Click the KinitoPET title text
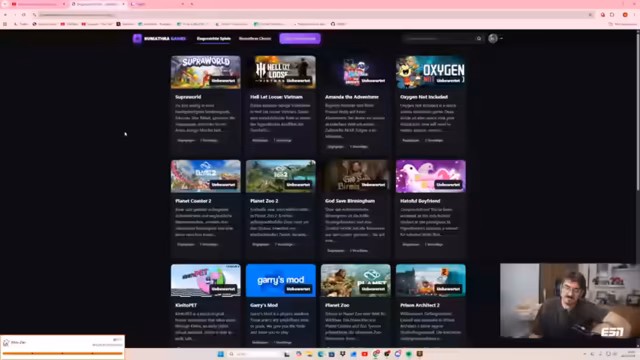The width and height of the screenshot is (640, 360). 186,305
